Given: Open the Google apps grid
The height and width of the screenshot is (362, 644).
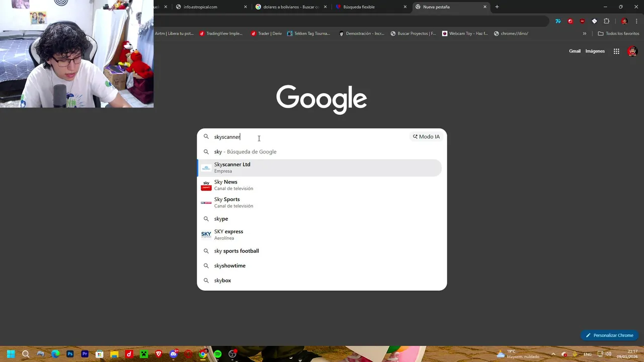Looking at the screenshot, I should 616,51.
